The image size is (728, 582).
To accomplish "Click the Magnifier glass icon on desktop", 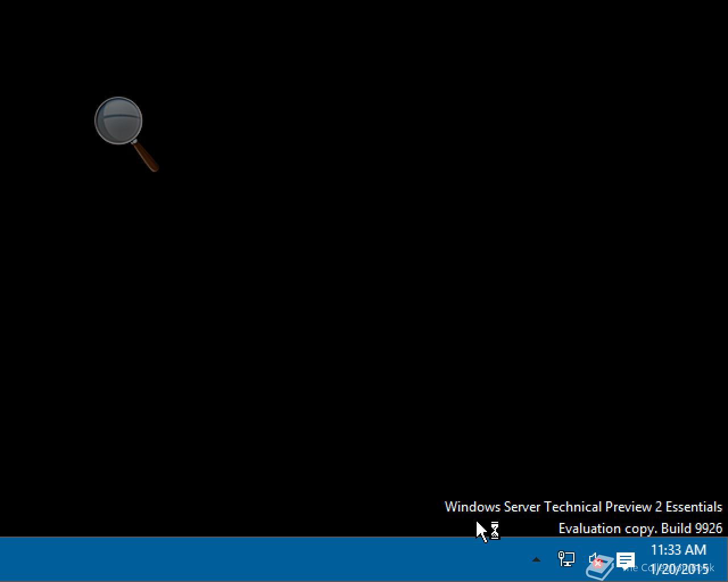I will [126, 134].
